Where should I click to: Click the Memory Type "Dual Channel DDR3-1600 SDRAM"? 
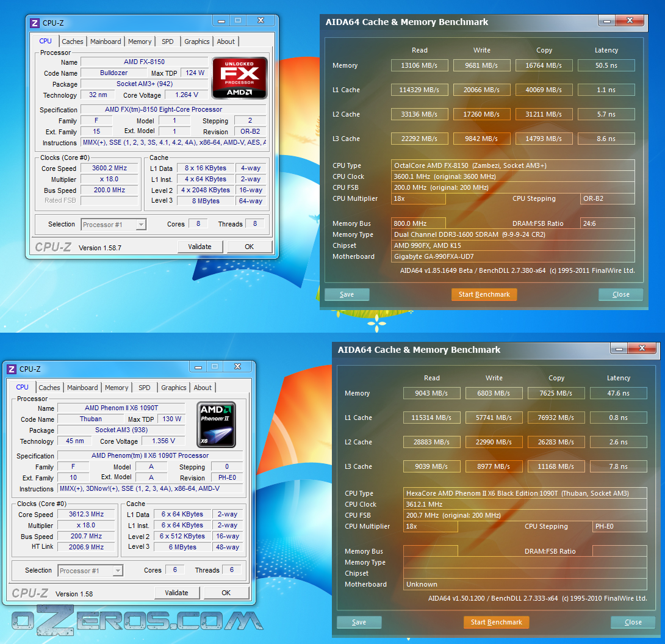(446, 234)
